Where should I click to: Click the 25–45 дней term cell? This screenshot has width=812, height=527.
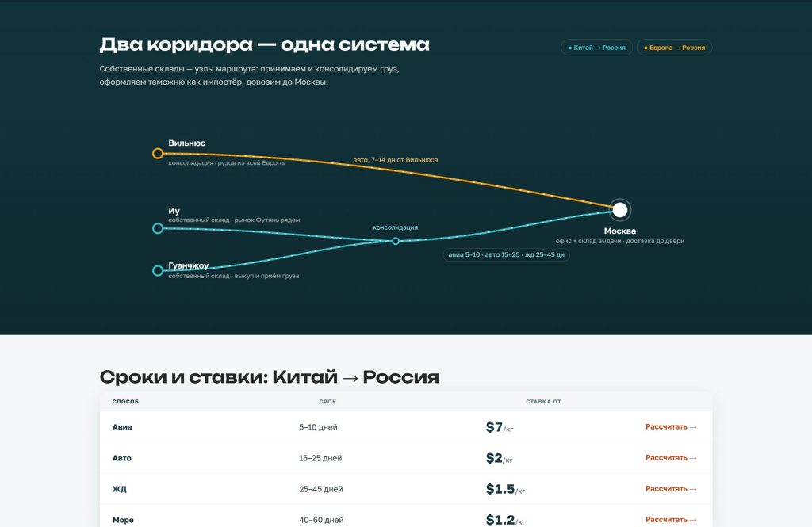pyautogui.click(x=320, y=489)
